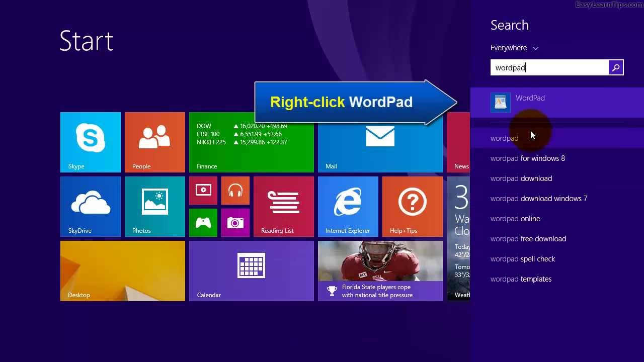Launch the Music headphones tile
The width and height of the screenshot is (644, 362).
[x=235, y=191]
